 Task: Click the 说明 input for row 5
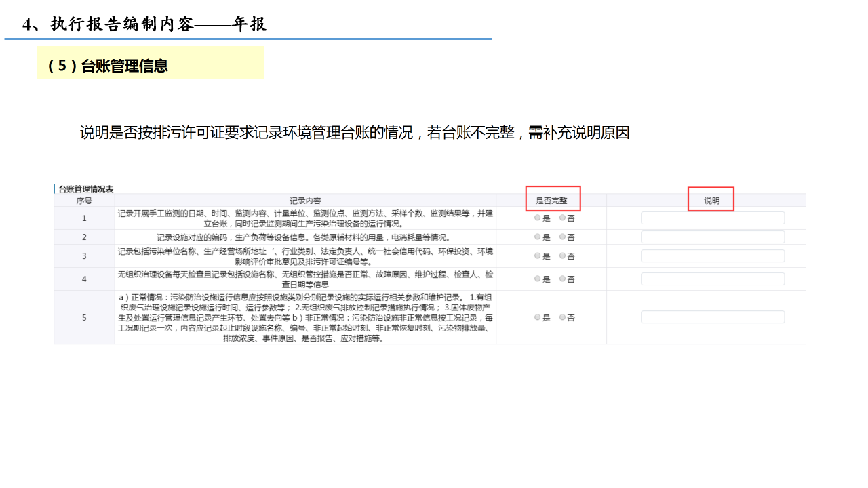point(712,317)
